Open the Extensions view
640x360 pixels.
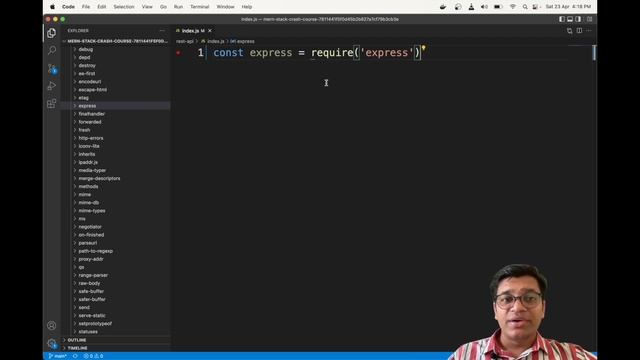51,104
